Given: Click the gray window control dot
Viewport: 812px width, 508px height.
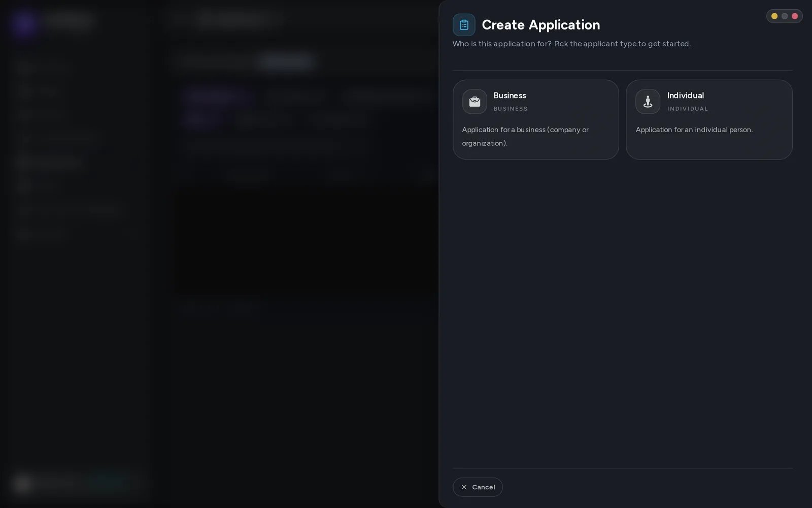Looking at the screenshot, I should pos(785,16).
